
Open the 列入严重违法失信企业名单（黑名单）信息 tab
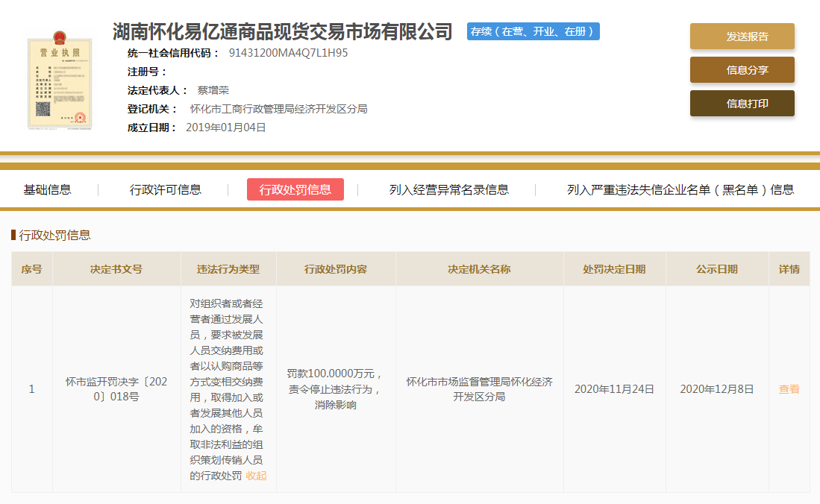tap(680, 190)
